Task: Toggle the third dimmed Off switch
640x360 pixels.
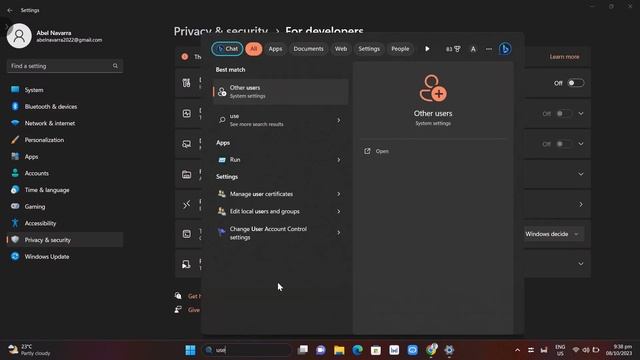Action: pos(563,144)
